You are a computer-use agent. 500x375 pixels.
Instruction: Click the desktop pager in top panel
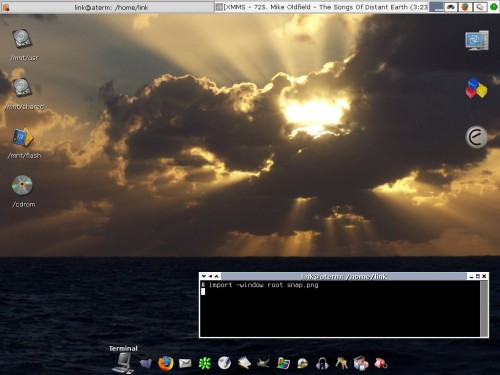[436, 7]
